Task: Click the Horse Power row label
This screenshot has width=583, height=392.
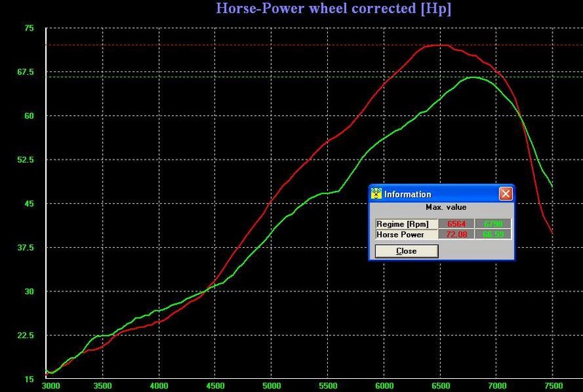Action: (405, 235)
